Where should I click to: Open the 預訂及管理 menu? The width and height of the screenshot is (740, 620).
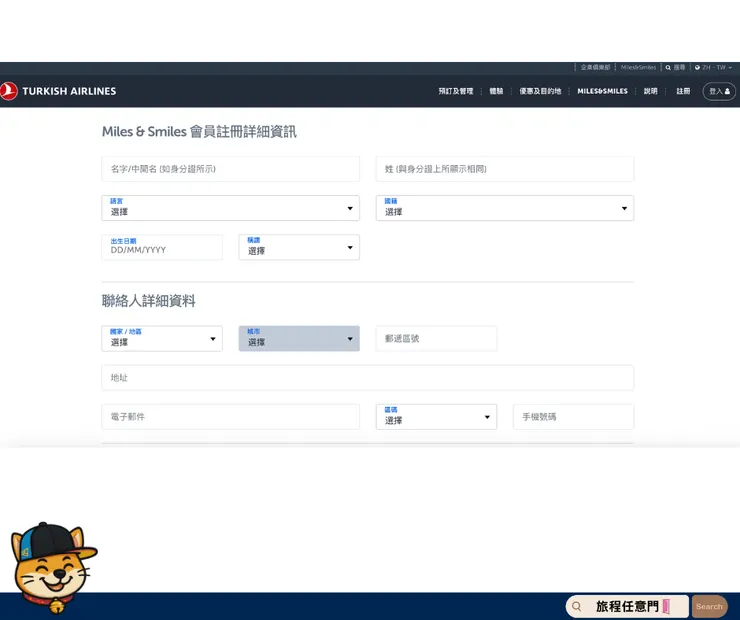pyautogui.click(x=455, y=91)
